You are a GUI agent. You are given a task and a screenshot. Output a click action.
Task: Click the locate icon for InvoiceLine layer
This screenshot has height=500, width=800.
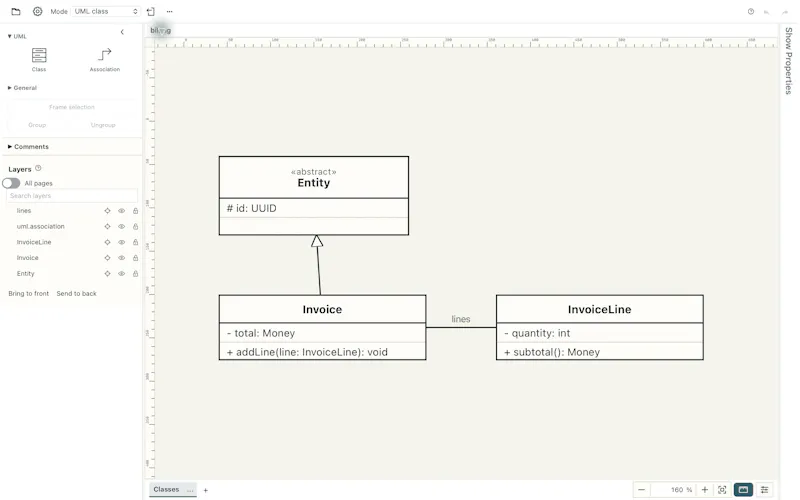click(x=107, y=242)
